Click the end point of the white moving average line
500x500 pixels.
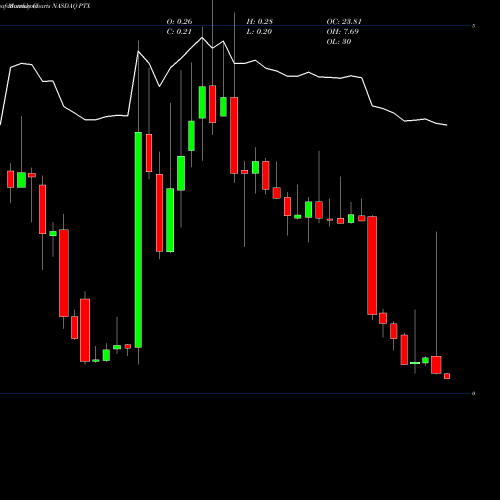tap(447, 125)
